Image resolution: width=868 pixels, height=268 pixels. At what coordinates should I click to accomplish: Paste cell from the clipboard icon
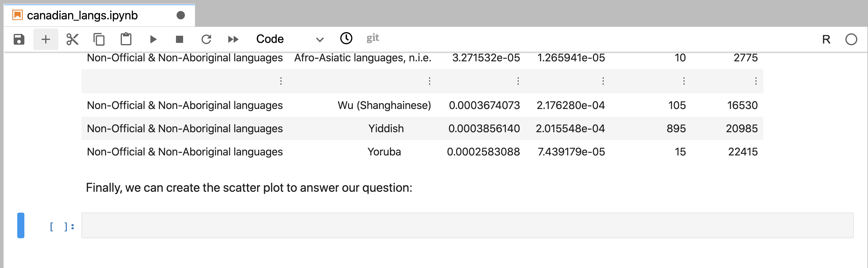click(126, 39)
